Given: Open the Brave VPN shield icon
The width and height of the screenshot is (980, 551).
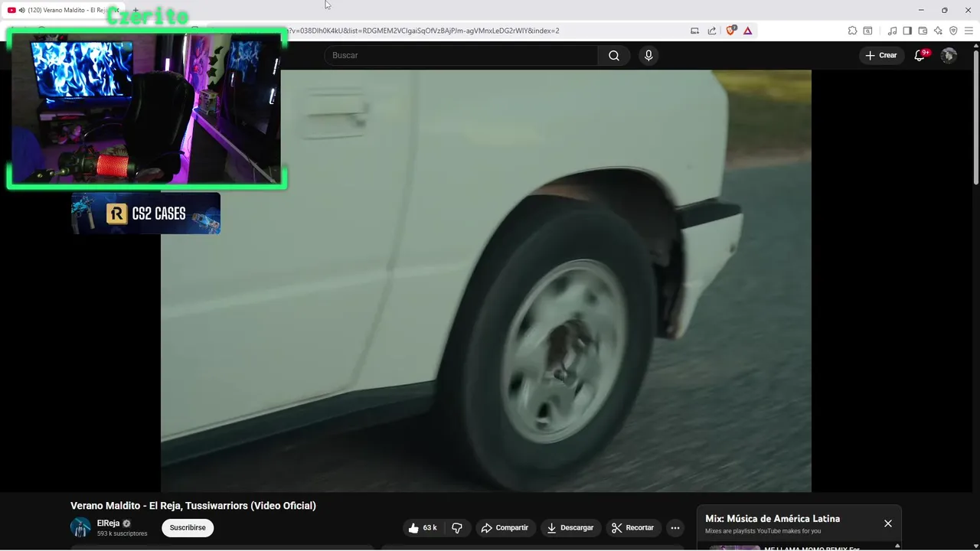Looking at the screenshot, I should [x=953, y=31].
